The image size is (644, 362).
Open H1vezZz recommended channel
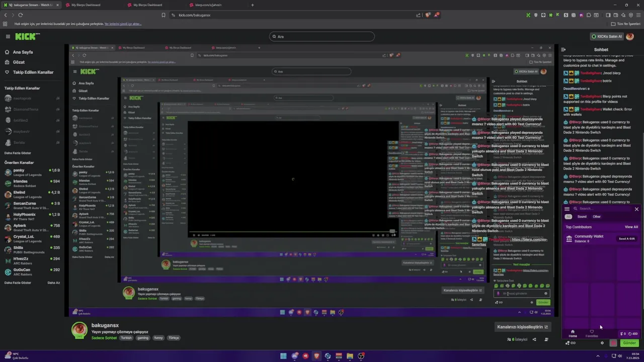tap(31, 260)
